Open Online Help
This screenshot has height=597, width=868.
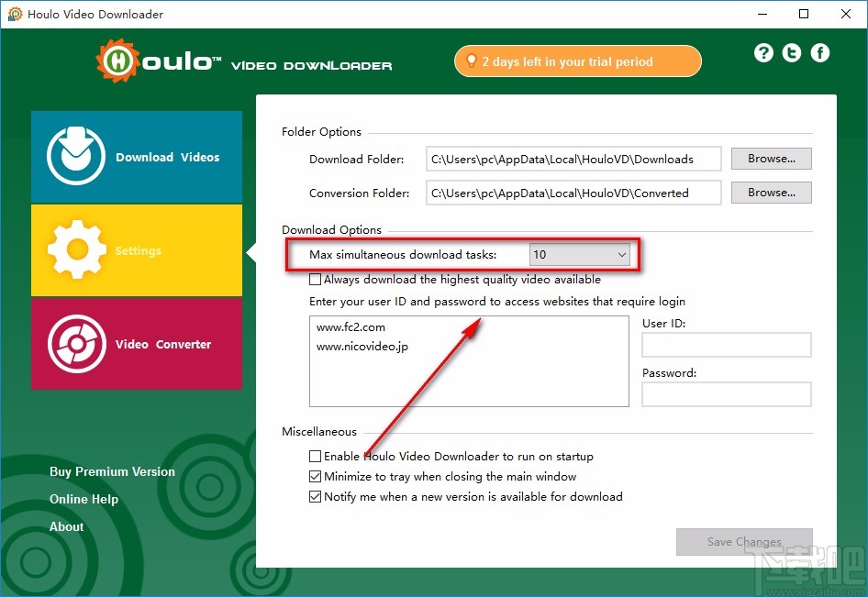(x=83, y=499)
